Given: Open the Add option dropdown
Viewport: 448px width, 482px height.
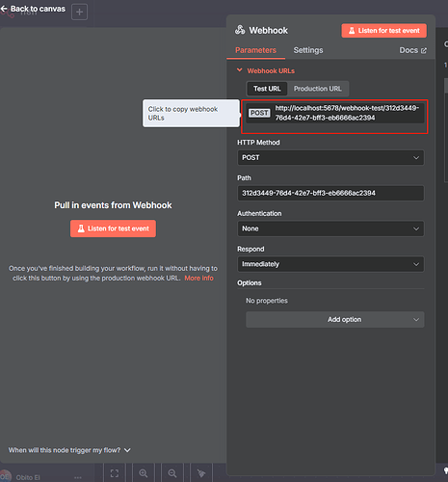Looking at the screenshot, I should (335, 320).
